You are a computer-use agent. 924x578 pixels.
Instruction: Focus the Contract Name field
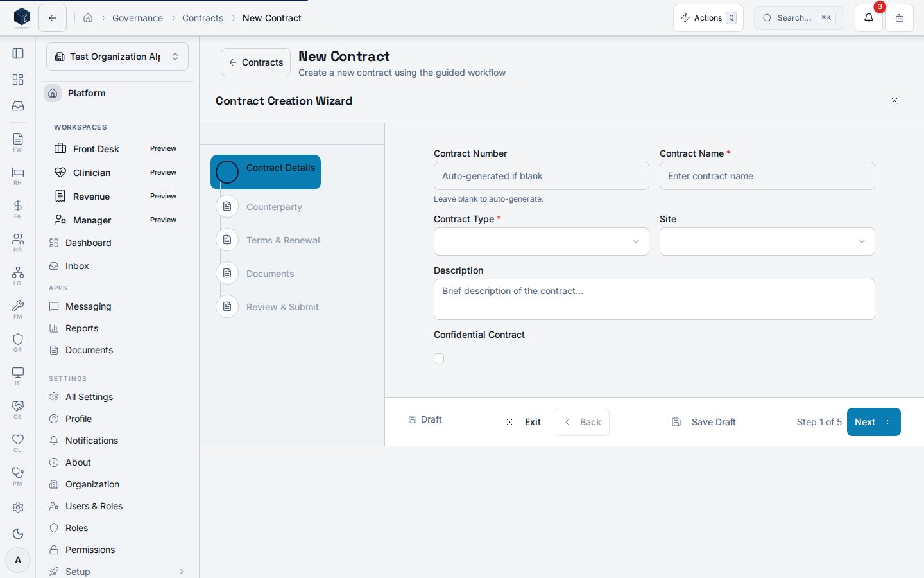[x=767, y=176]
